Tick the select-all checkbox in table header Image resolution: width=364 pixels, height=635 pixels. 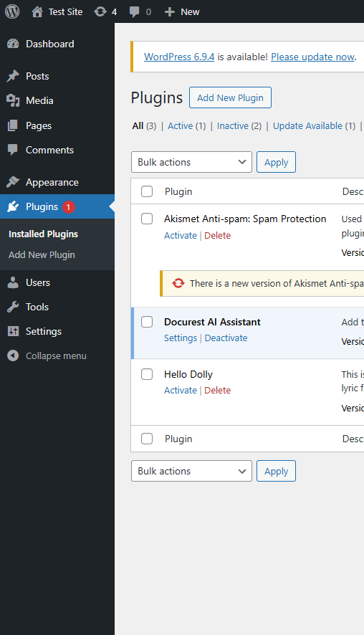[147, 191]
